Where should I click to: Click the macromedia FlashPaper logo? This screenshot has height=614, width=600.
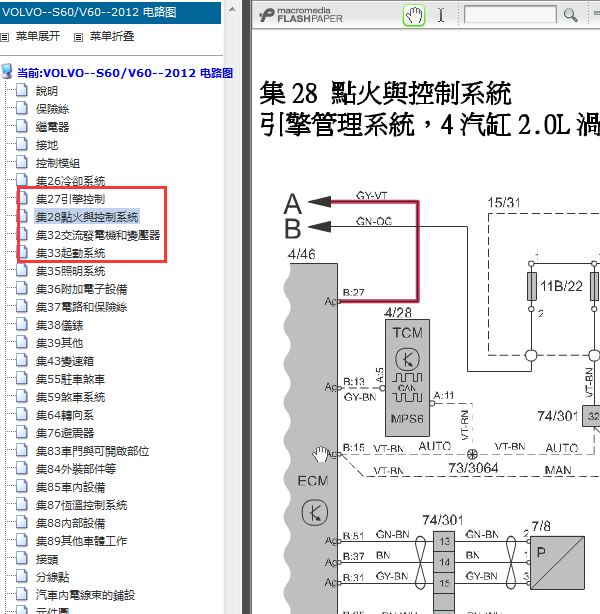coord(301,15)
